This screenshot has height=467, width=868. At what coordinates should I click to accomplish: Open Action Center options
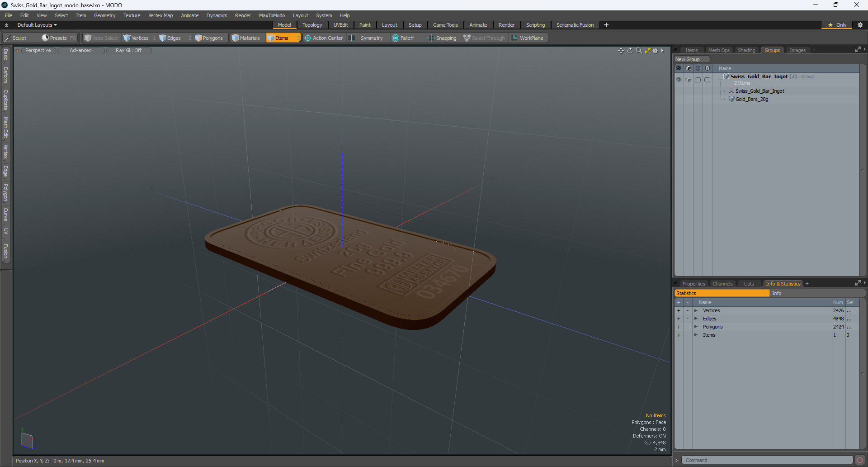tap(324, 38)
